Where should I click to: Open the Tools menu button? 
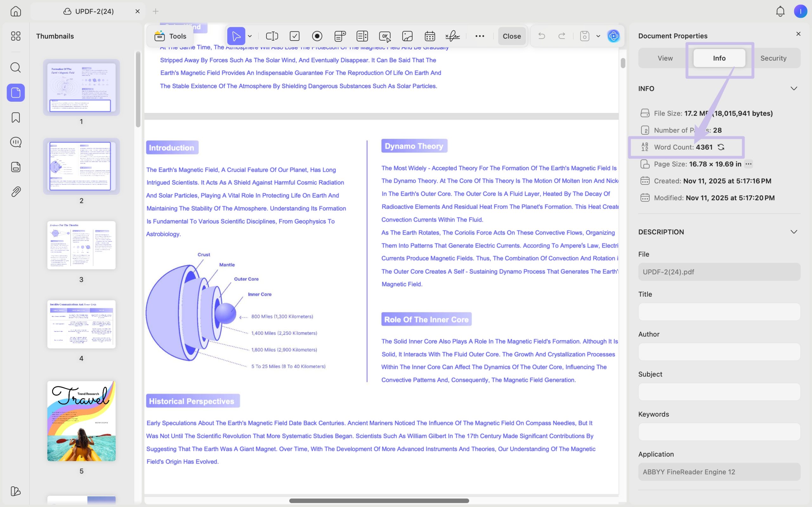170,36
